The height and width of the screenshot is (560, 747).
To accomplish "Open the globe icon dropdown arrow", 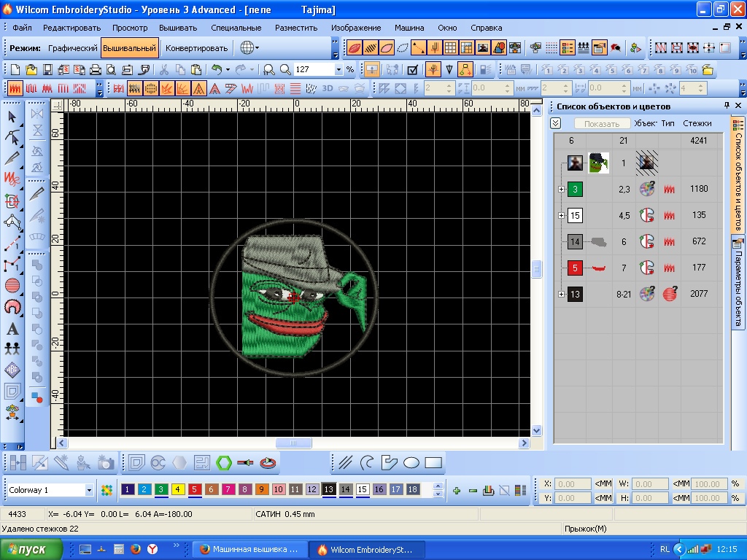I will coord(258,47).
